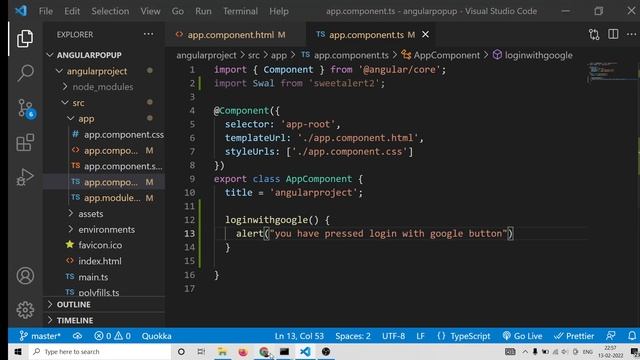Click Go Live in the status bar

522,336
